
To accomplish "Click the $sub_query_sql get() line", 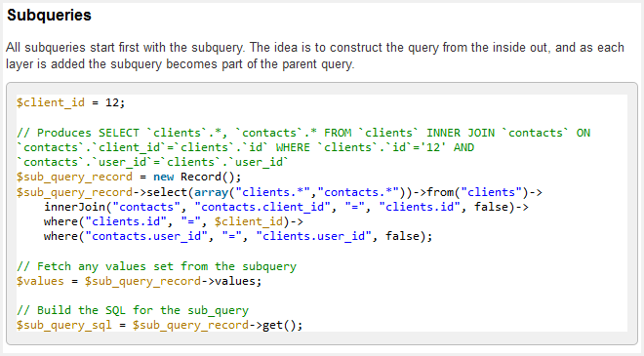I will pos(159,325).
